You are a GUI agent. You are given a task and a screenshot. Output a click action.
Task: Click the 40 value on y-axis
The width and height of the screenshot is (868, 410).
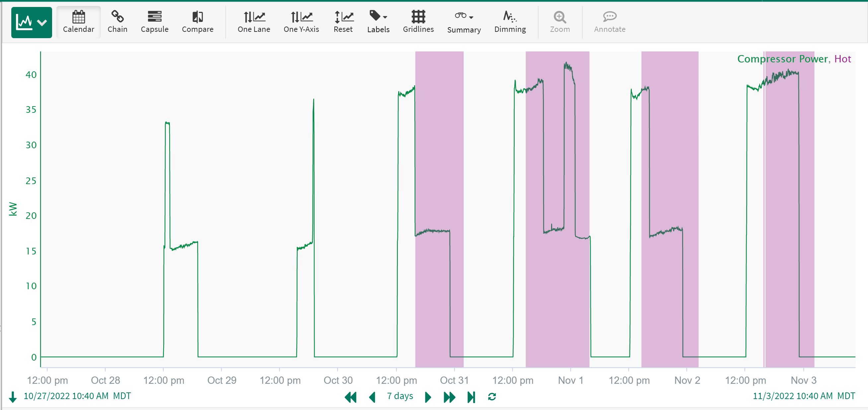31,74
